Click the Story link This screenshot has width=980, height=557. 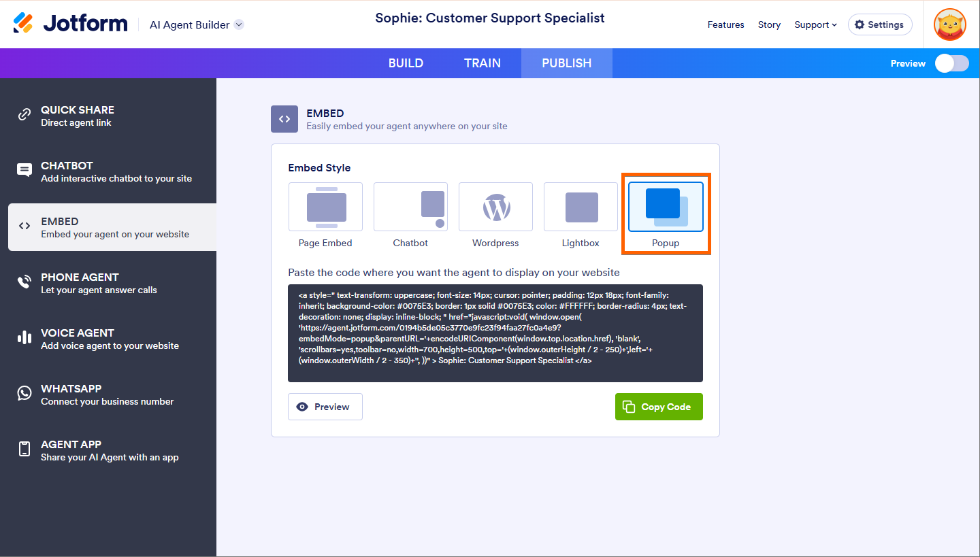tap(769, 24)
